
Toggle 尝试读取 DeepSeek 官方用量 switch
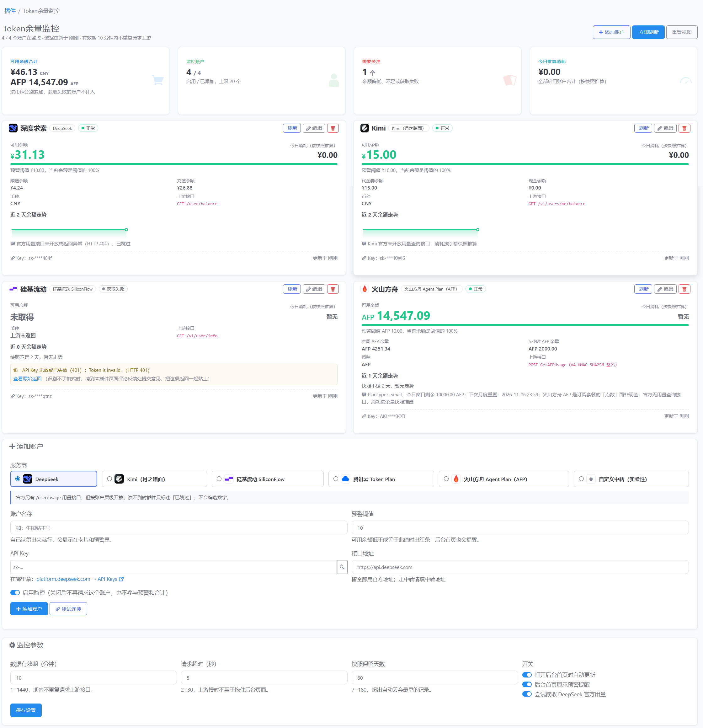(x=527, y=694)
